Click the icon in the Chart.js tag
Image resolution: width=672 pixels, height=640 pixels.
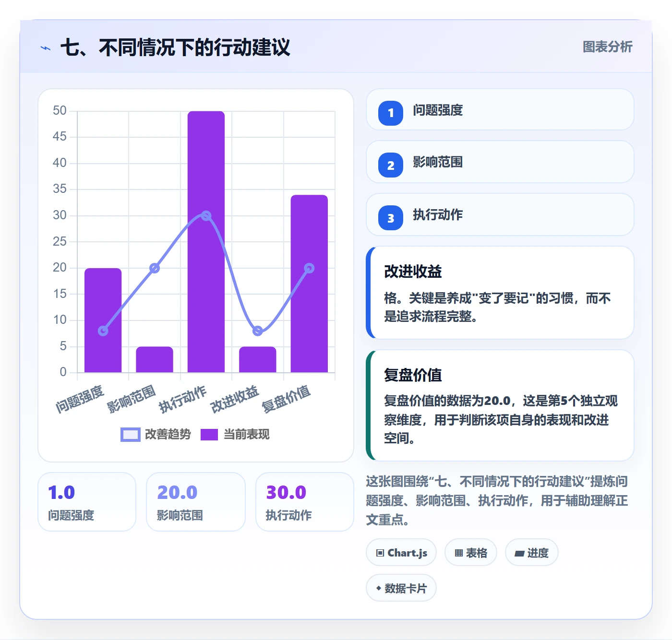point(380,553)
